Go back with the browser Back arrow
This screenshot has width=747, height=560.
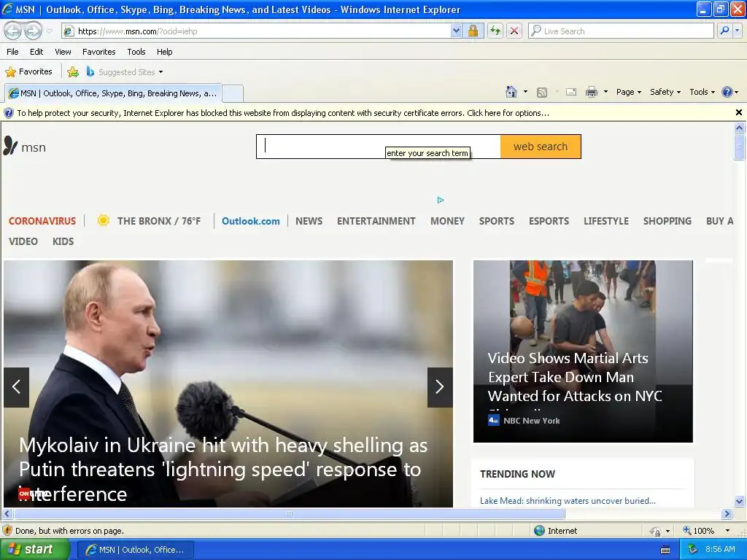point(13,31)
